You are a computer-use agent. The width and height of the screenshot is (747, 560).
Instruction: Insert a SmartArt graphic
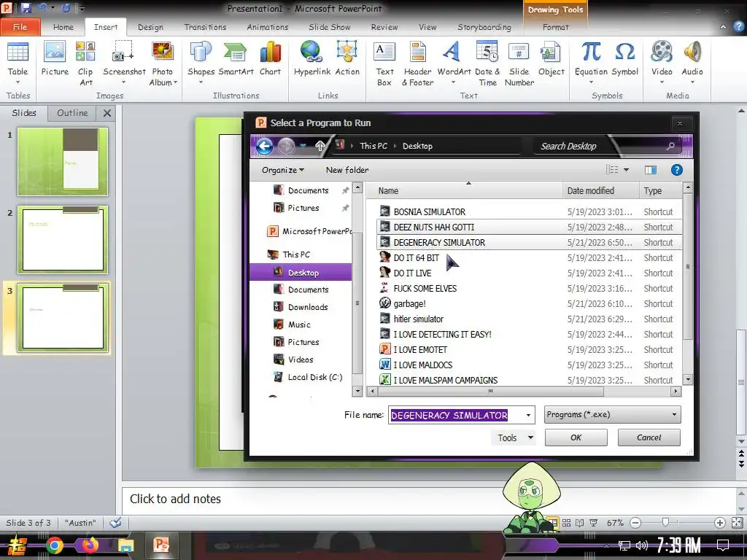[236, 59]
